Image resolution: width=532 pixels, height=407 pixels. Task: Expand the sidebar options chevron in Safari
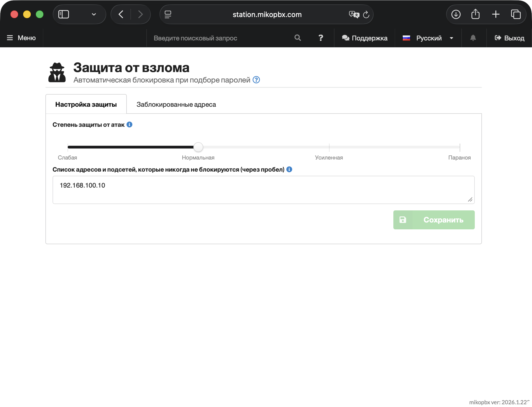point(94,14)
